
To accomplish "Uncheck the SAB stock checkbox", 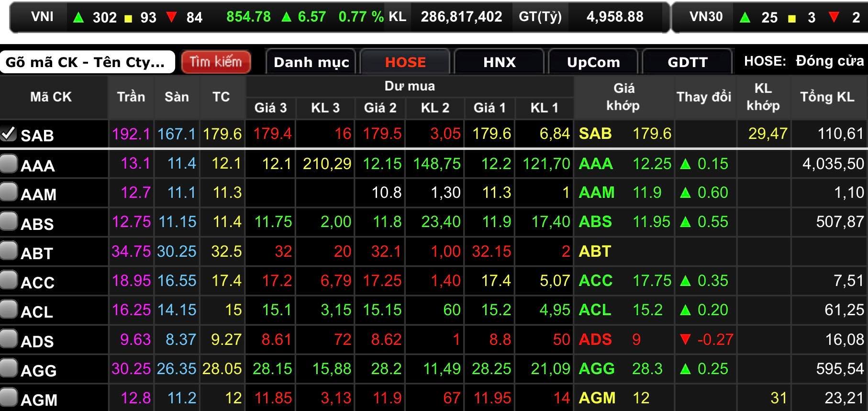I will click(x=9, y=134).
